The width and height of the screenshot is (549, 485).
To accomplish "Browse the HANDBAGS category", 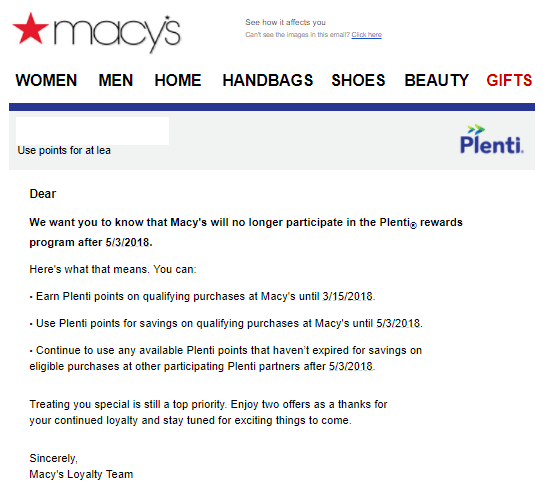I will 268,80.
